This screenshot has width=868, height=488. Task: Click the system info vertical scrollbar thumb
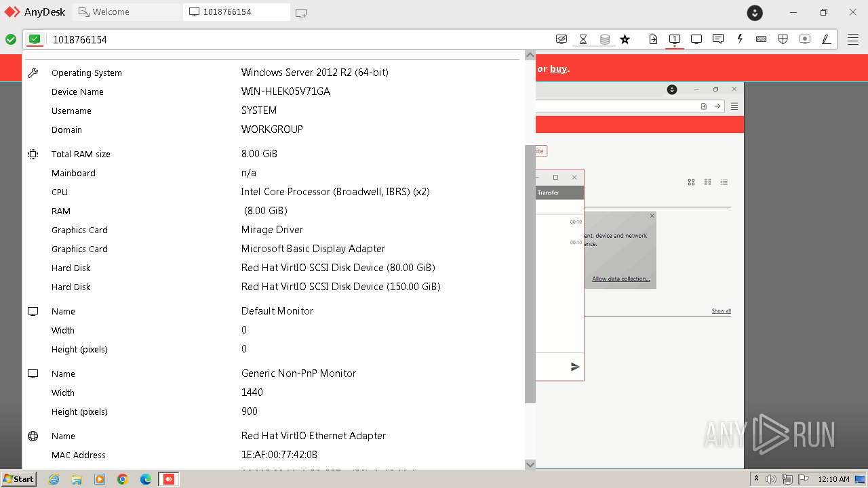click(530, 274)
